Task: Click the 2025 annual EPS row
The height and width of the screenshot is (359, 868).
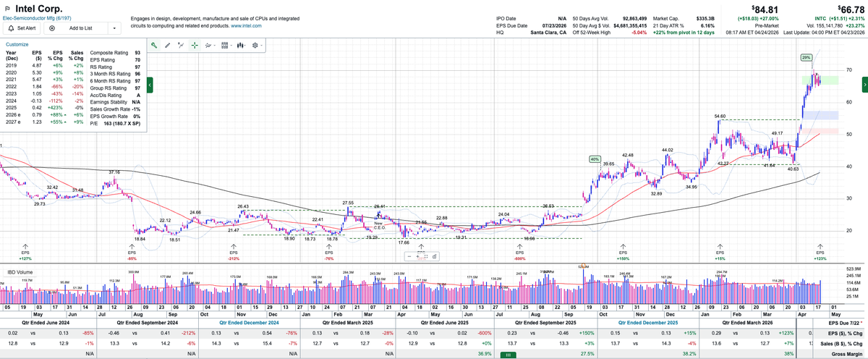Action: (x=45, y=109)
